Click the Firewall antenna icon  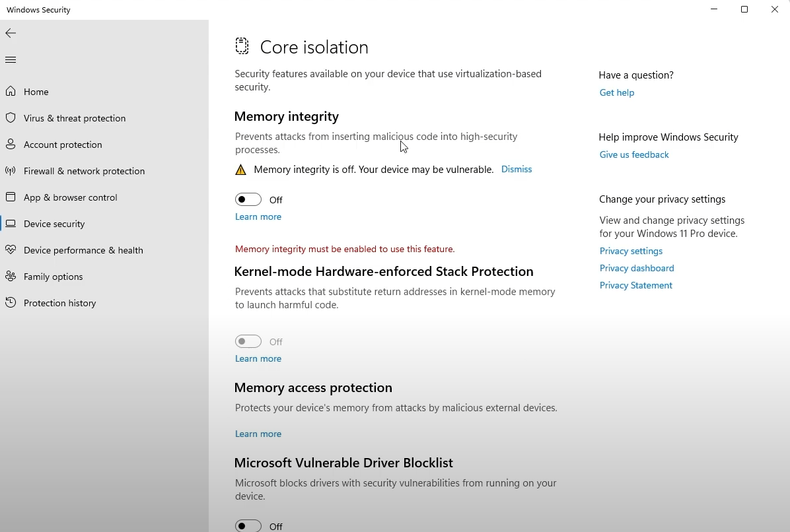click(11, 170)
